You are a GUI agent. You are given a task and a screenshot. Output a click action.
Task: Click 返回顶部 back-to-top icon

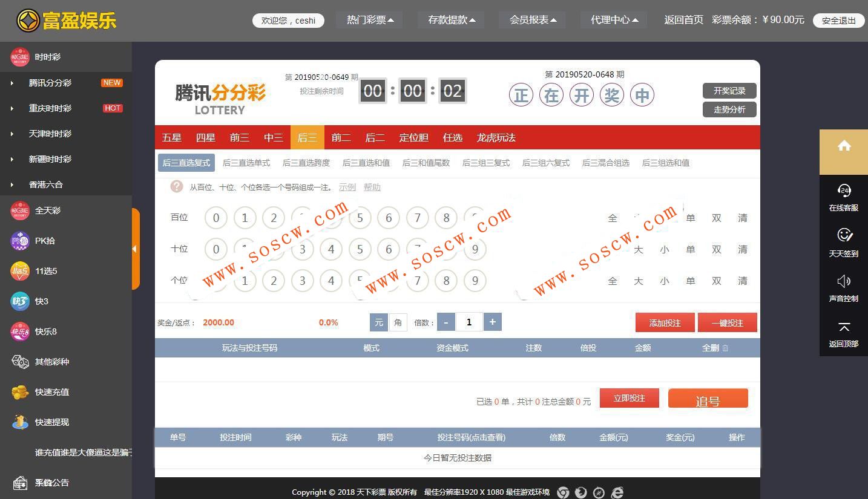[x=844, y=327]
